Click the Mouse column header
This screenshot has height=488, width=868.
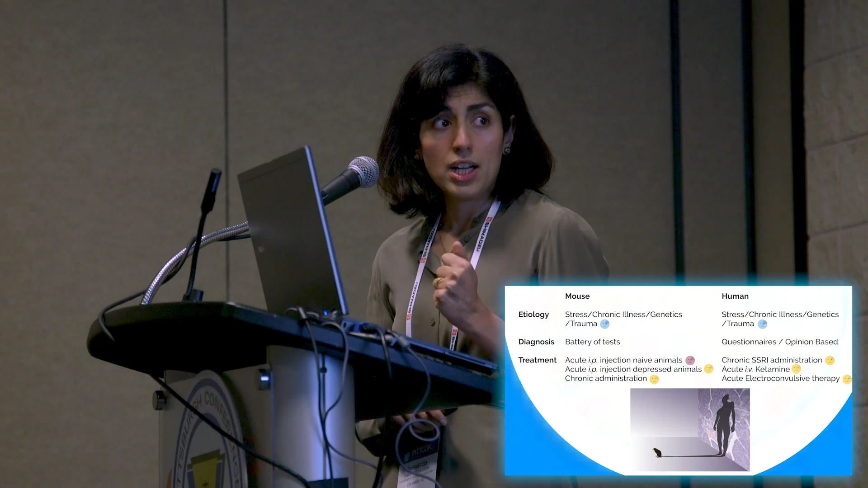coord(577,296)
